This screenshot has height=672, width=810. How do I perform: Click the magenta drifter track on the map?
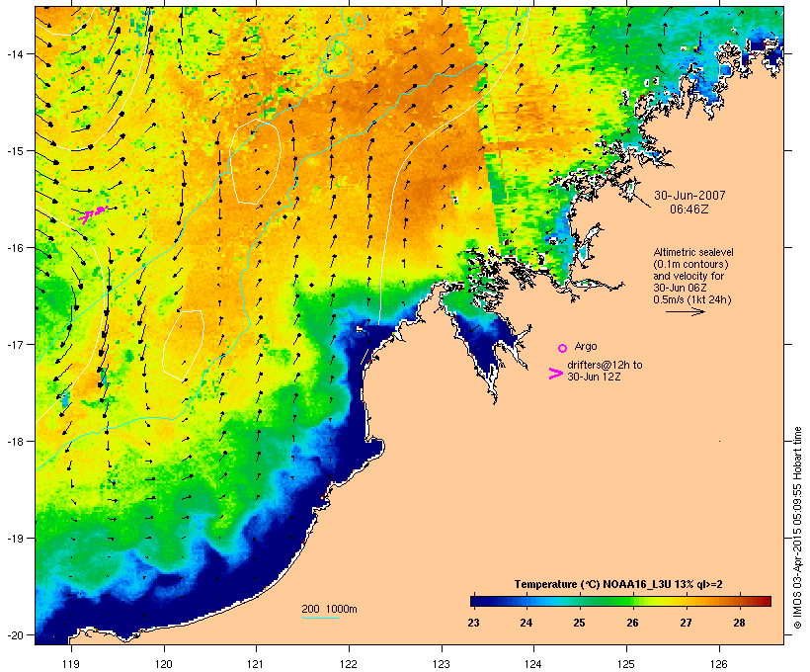point(93,213)
